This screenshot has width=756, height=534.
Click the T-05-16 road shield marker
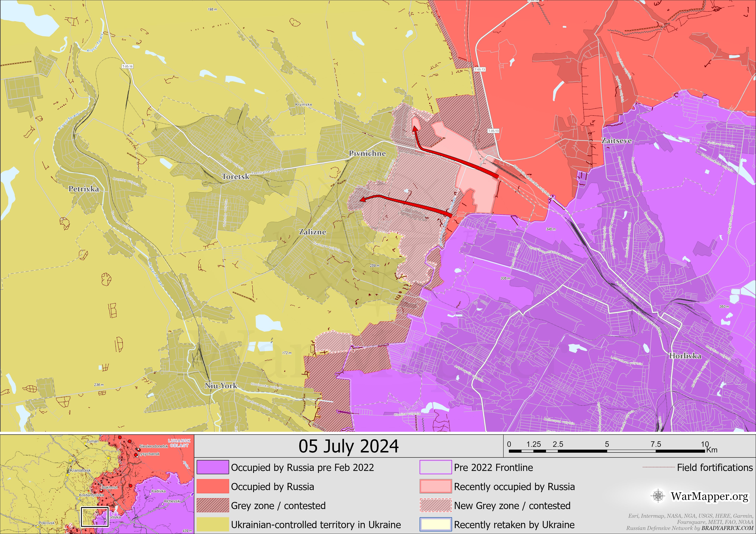point(127,66)
